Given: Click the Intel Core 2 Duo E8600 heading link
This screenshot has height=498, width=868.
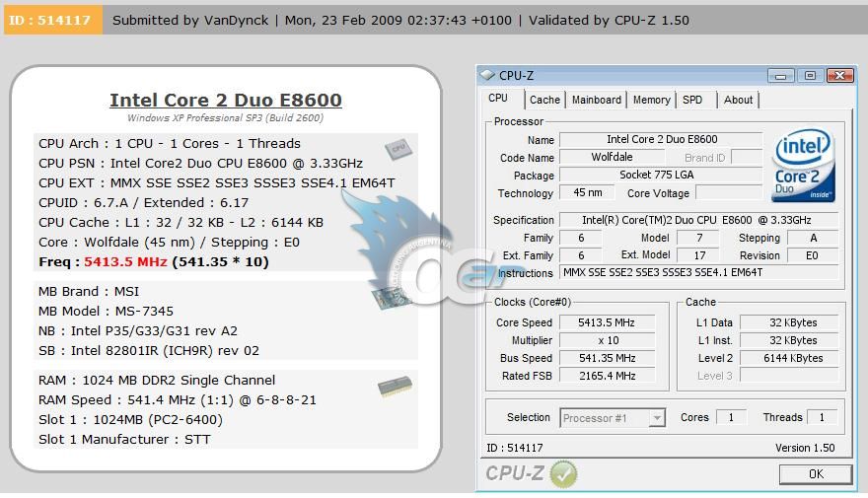Looking at the screenshot, I should [x=225, y=101].
